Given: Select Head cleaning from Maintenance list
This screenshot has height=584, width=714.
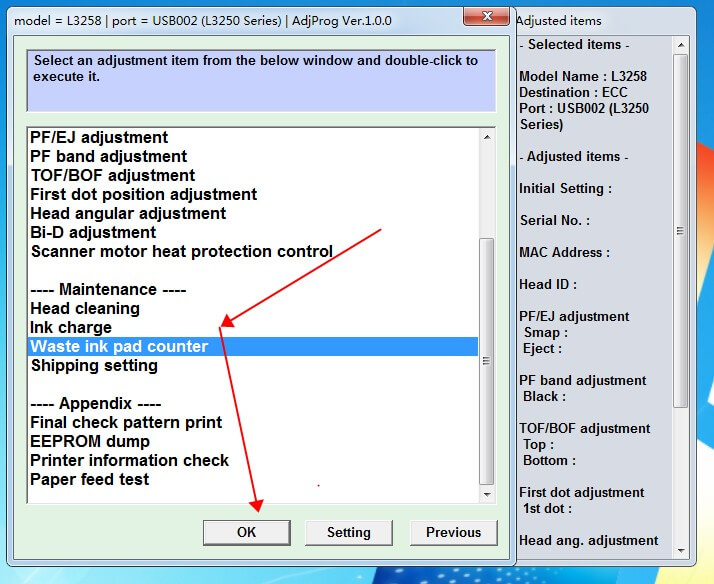Looking at the screenshot, I should point(85,309).
